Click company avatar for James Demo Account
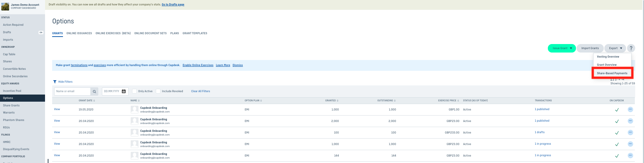 pos(5,6)
